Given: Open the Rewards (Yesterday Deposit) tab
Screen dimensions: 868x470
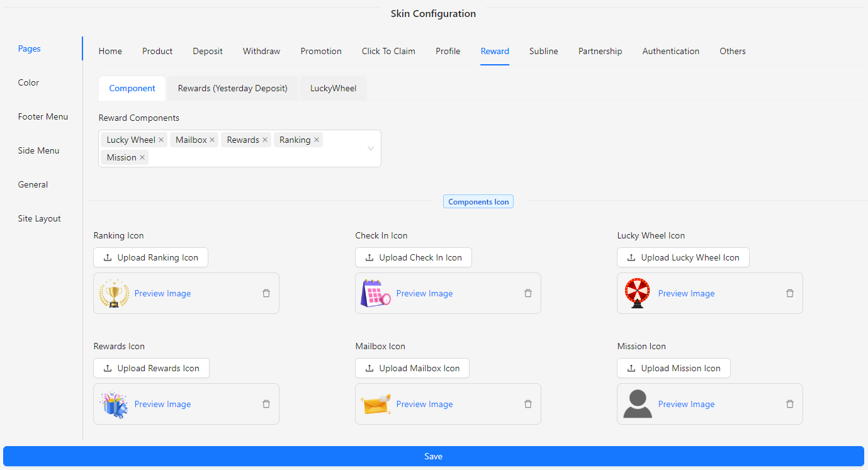Looking at the screenshot, I should point(232,88).
